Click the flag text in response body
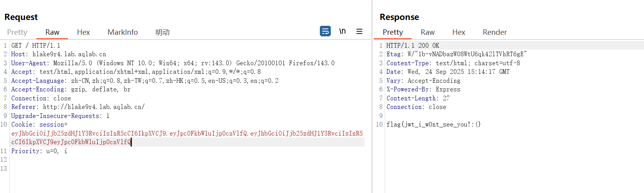Viewport: 644px width, 193px height. [x=433, y=125]
